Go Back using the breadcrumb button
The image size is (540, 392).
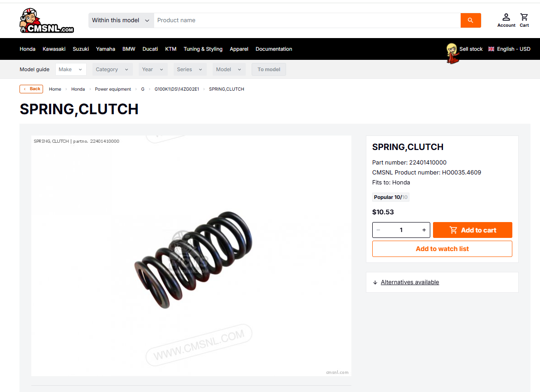tap(31, 89)
